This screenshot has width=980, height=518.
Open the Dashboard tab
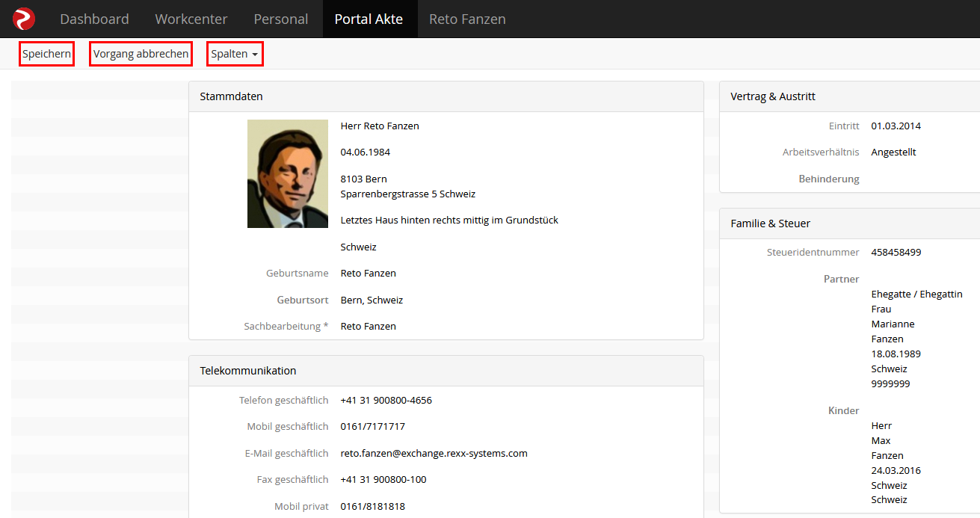(x=94, y=19)
